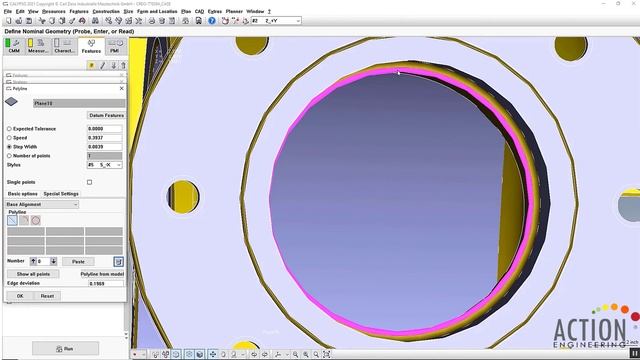Switch to the Characteristics tab
Viewport: 640px width, 360px height.
pyautogui.click(x=64, y=46)
